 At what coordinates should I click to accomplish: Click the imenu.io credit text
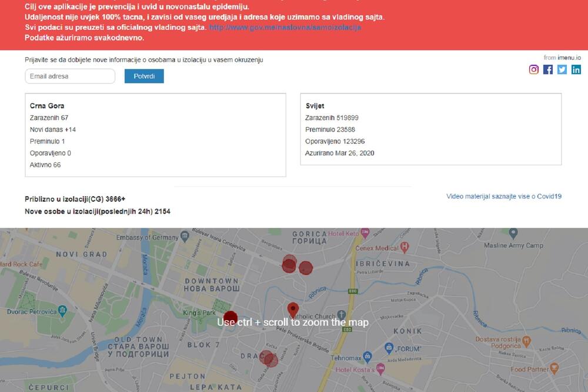[562, 58]
